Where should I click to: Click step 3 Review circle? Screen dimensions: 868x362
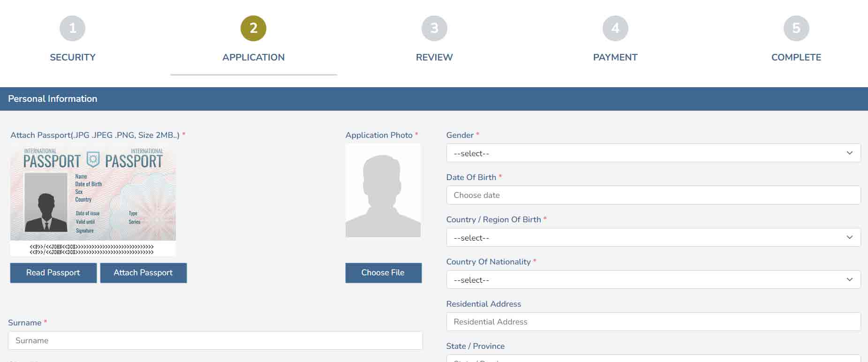434,28
